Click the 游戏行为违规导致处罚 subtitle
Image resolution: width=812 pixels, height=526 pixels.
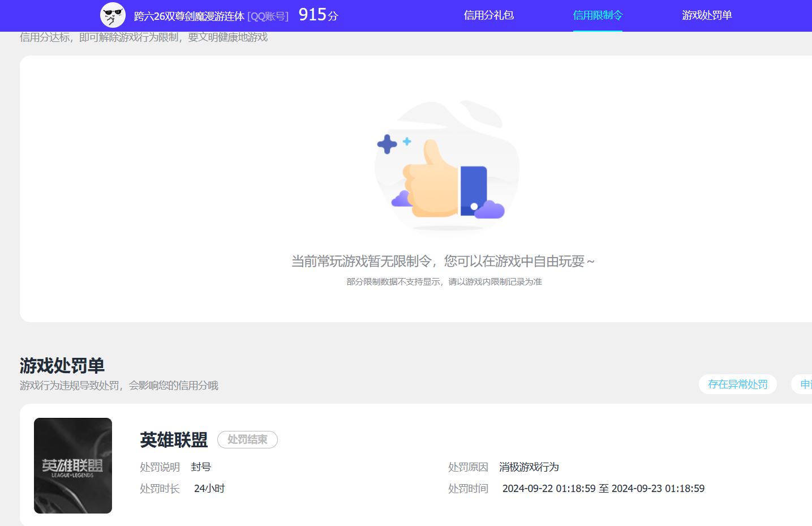coord(119,386)
